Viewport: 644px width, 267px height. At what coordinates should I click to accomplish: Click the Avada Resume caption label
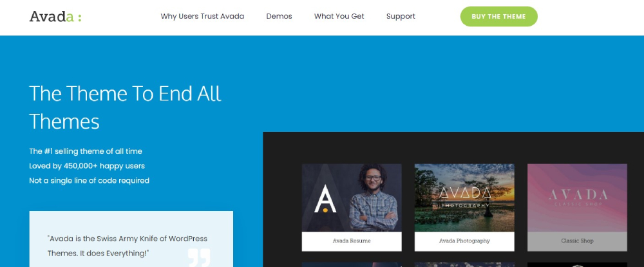point(351,241)
